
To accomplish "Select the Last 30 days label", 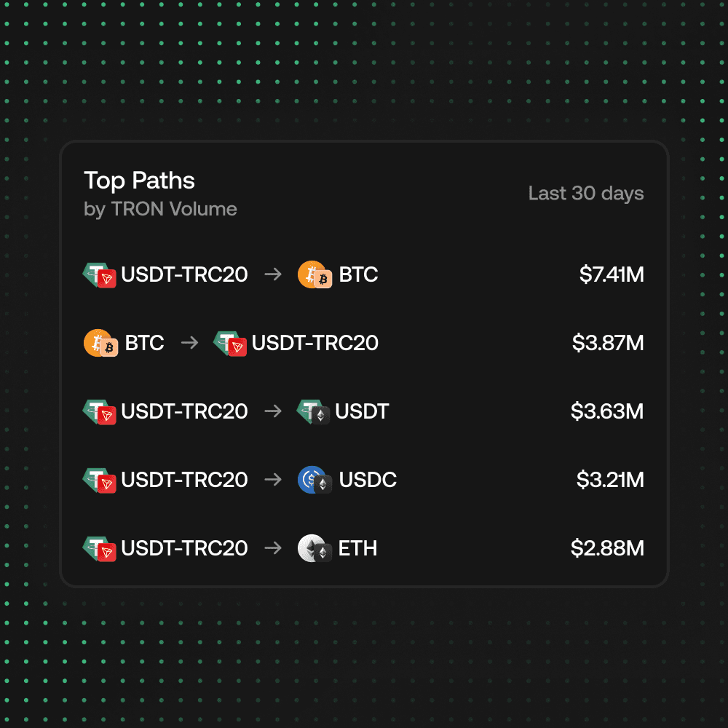I will point(586,194).
